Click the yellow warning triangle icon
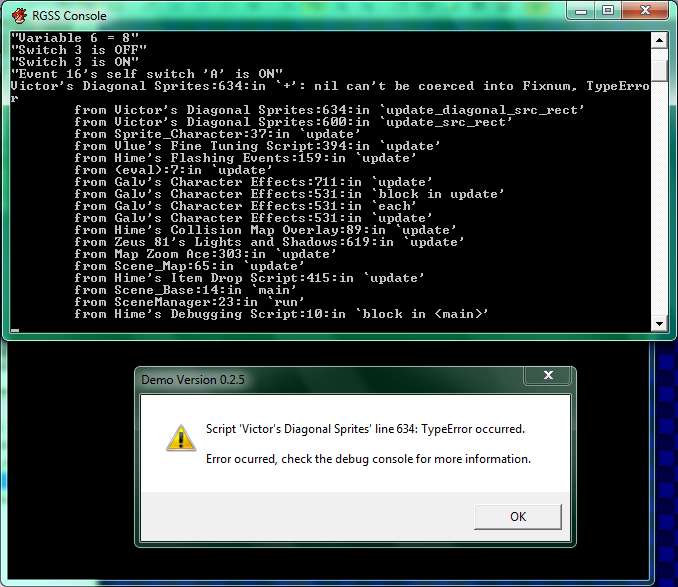 [x=181, y=438]
